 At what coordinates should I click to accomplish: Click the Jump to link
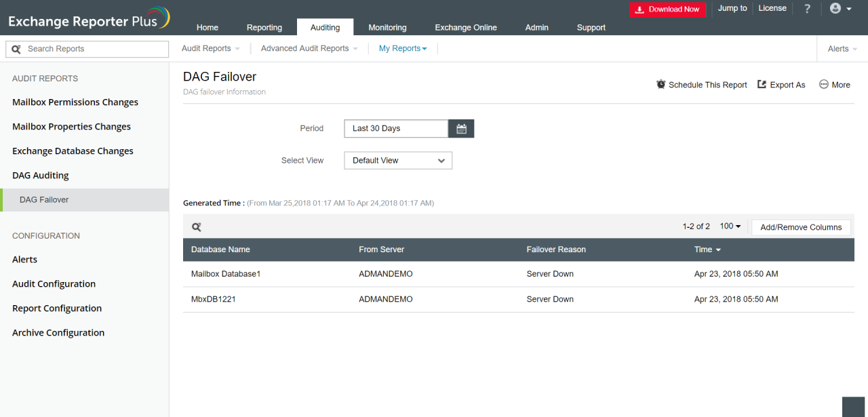tap(732, 9)
